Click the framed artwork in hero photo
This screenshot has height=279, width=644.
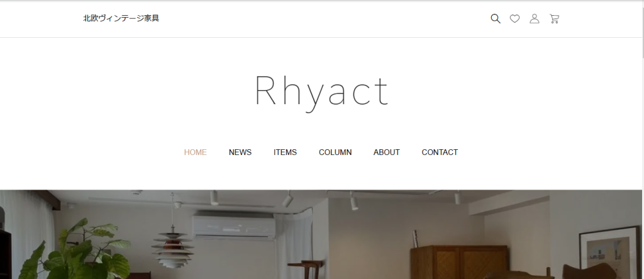pos(609,253)
